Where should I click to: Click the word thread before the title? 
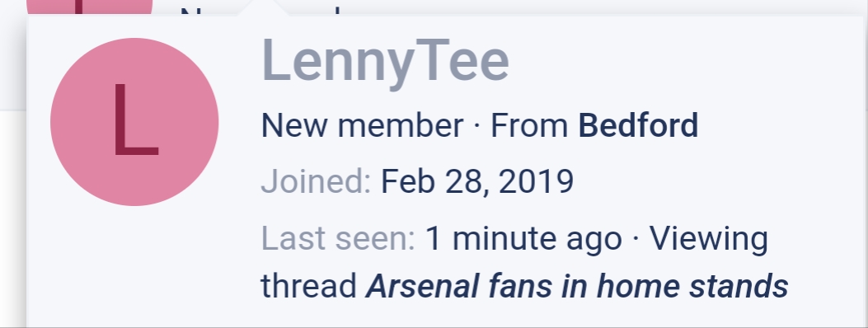tap(308, 286)
